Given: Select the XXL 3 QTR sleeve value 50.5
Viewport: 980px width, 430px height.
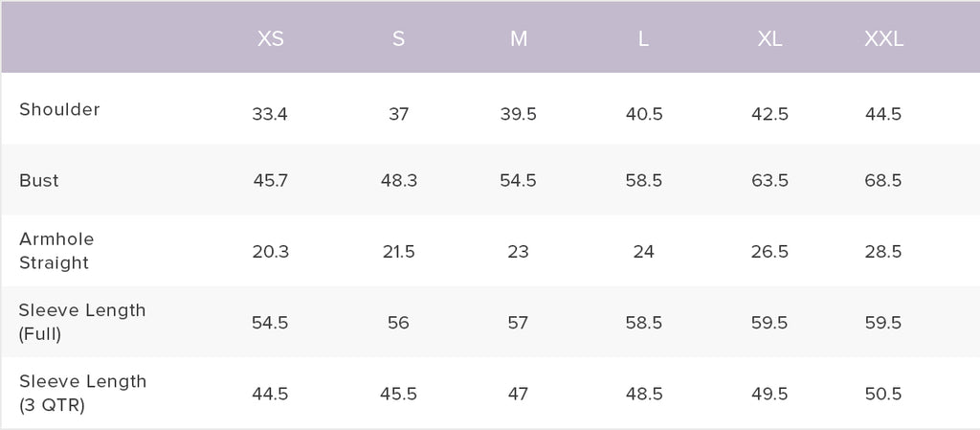Looking at the screenshot, I should [883, 394].
